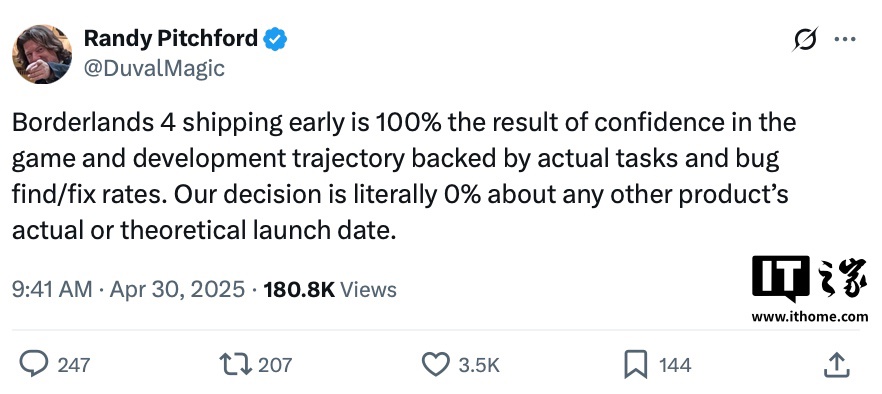View the 180.8K Views analytics
The image size is (882, 394).
(330, 290)
